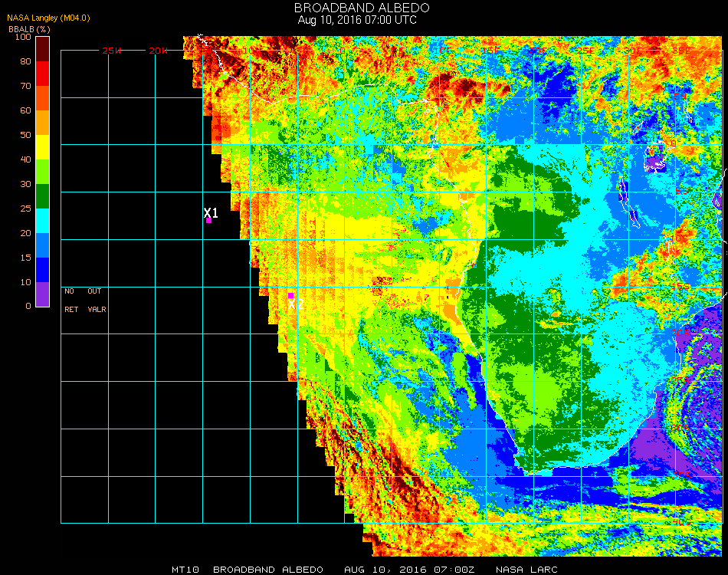The width and height of the screenshot is (728, 575).
Task: Click the 30S latitude label
Action: [x=680, y=428]
